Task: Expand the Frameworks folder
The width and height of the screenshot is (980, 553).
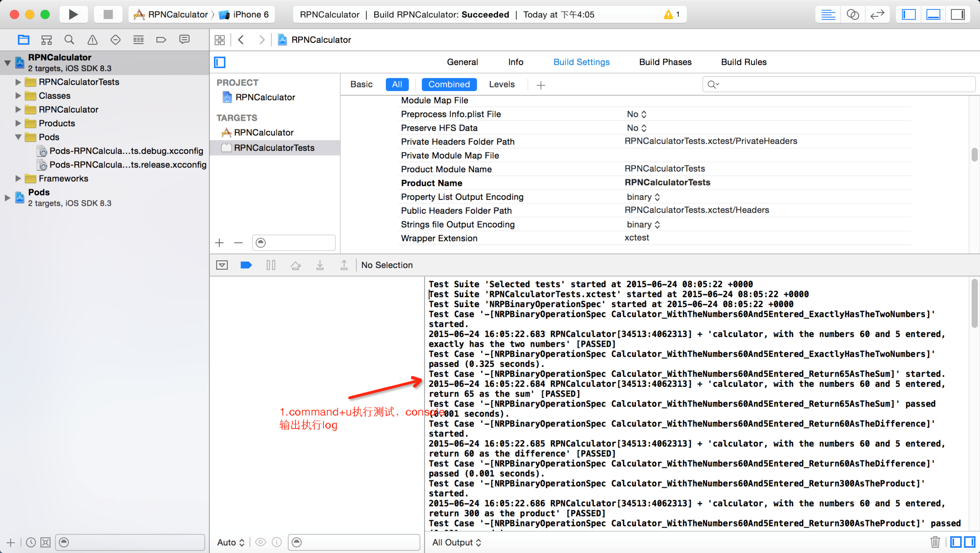Action: tap(18, 178)
